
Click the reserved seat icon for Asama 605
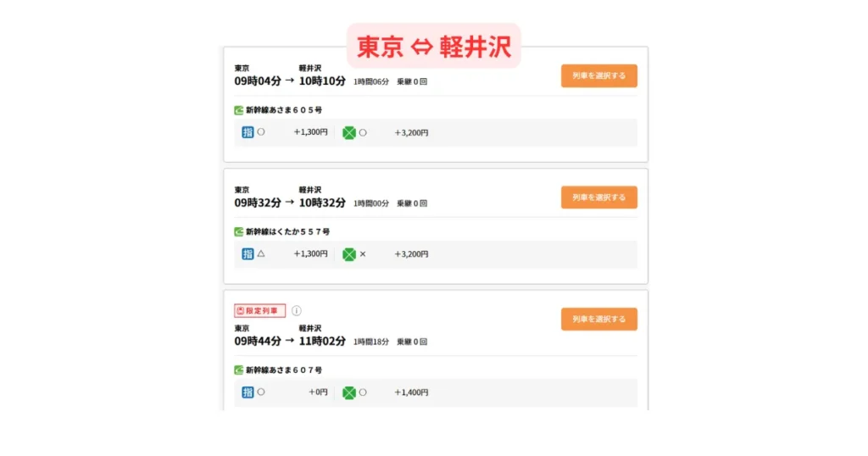tap(248, 132)
